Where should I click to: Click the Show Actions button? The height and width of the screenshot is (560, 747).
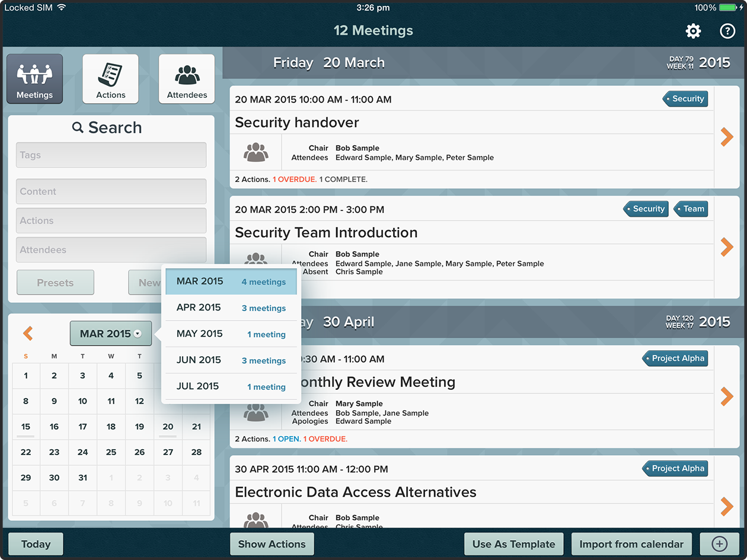coord(272,544)
